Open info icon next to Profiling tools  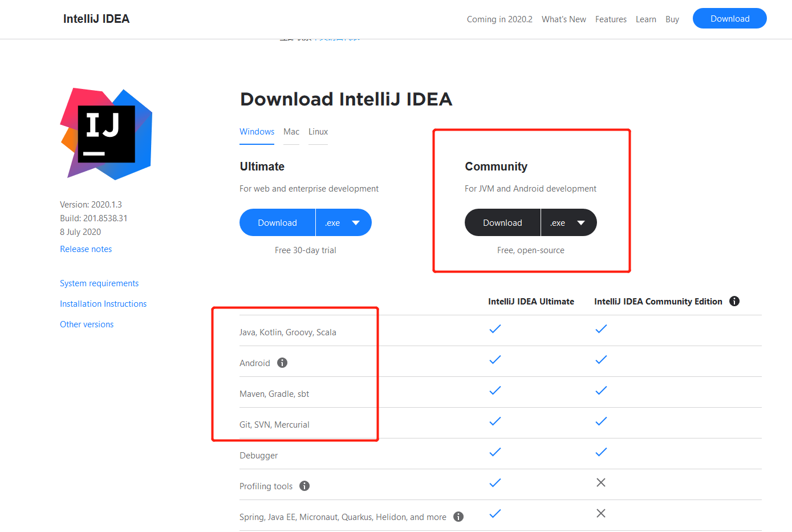pos(304,486)
